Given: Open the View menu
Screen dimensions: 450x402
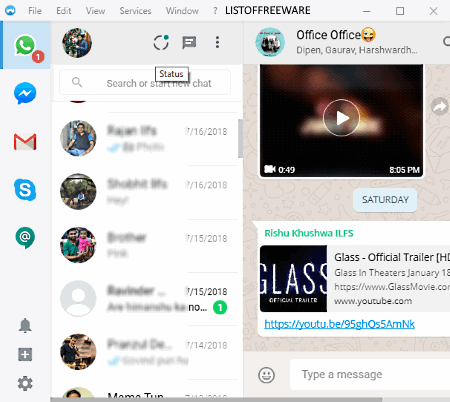Looking at the screenshot, I should click(95, 11).
